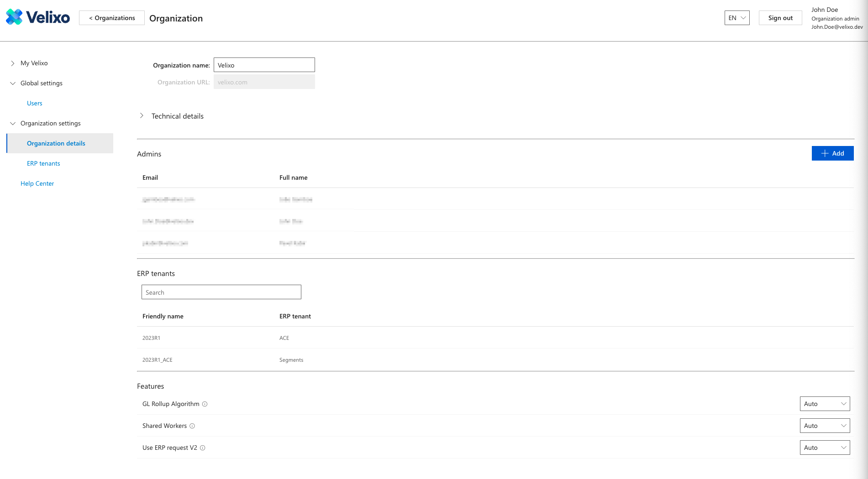Go back to Organizations list
This screenshot has width=868, height=479.
pos(112,18)
